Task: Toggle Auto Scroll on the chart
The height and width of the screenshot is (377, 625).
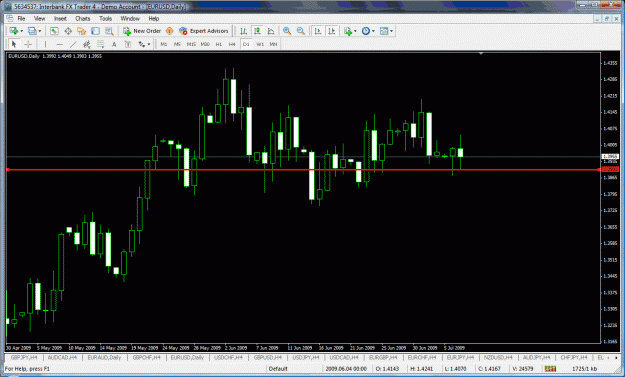Action: tap(318, 31)
